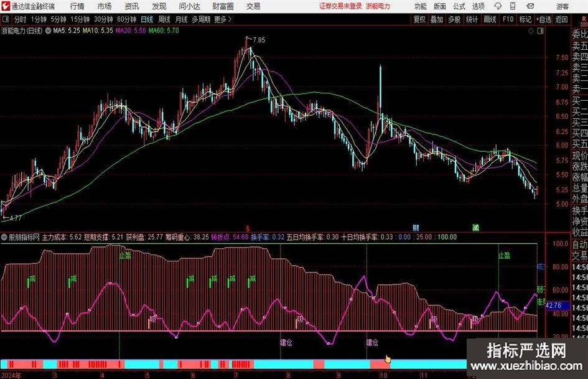
Task: Expand the 更多 periods chevron
Action: click(223, 19)
